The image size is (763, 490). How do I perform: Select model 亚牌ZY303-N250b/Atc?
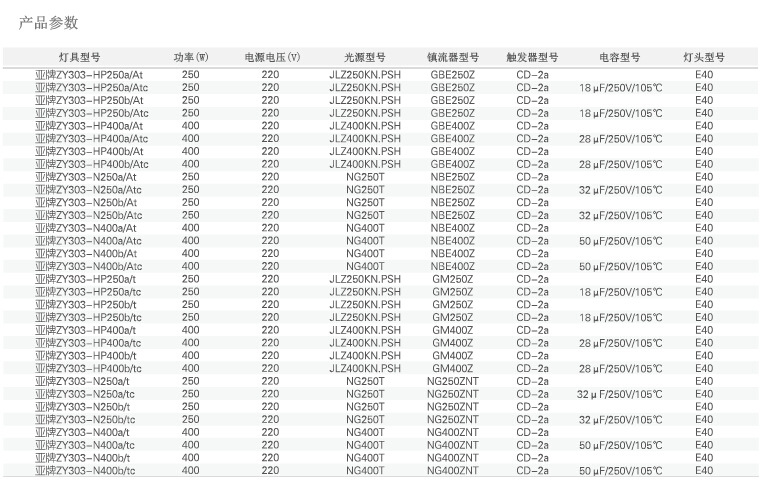89,216
